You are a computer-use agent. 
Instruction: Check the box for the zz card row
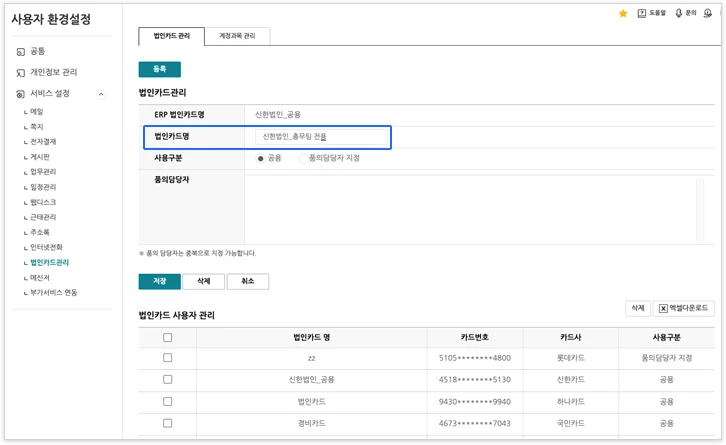(167, 357)
